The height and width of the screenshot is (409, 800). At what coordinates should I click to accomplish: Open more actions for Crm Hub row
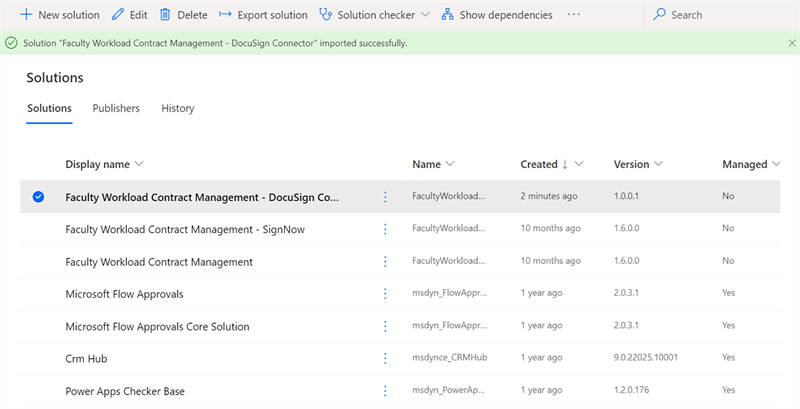[x=385, y=358]
